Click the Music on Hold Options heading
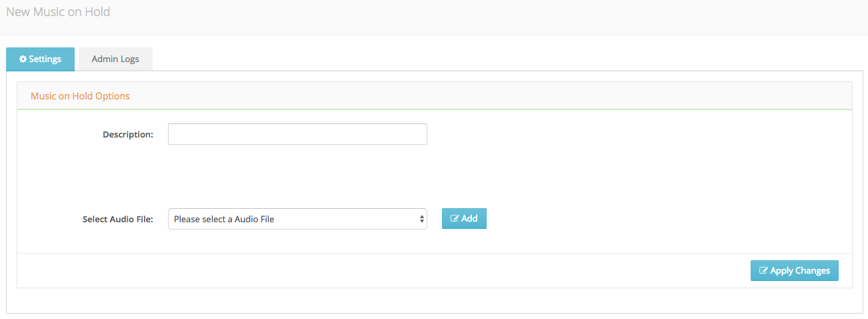 point(80,96)
